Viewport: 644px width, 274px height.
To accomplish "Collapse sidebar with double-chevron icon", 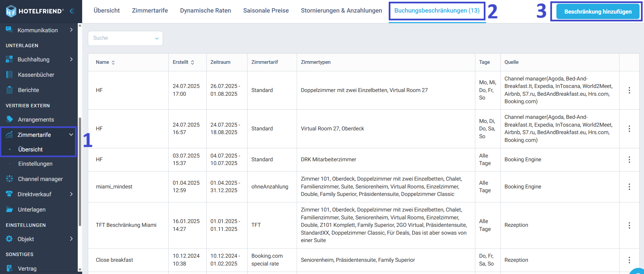I will [x=72, y=11].
